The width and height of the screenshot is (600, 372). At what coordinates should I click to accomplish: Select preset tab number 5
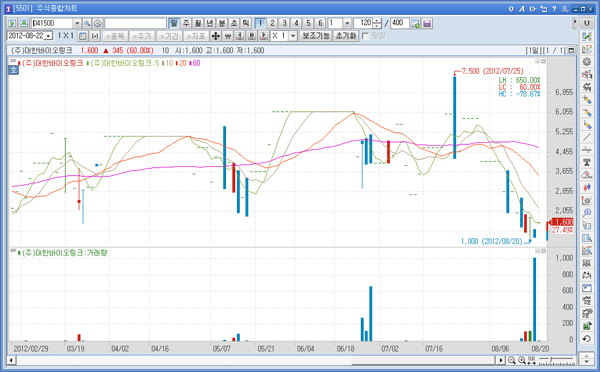[x=308, y=23]
